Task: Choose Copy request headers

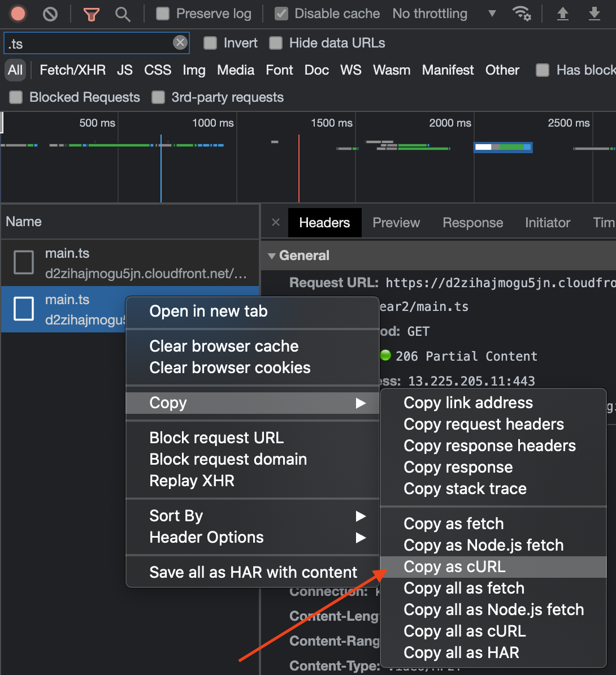Action: pos(493,425)
